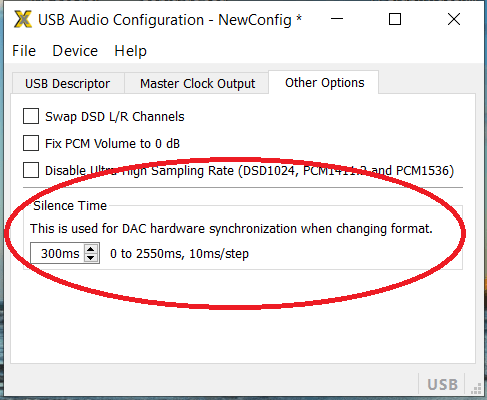487x400 pixels.
Task: Click the XMOS app icon in title bar
Action: point(23,19)
